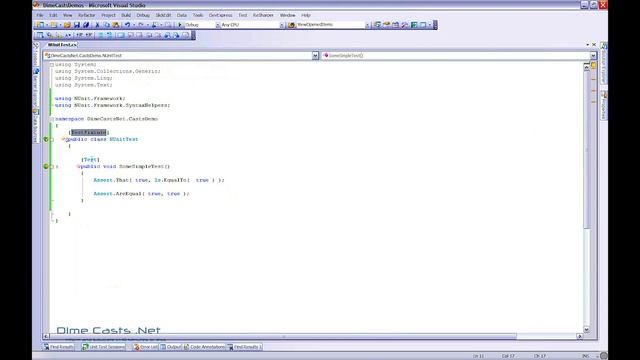640x360 pixels.
Task: Open the Window menu
Action: (x=288, y=15)
